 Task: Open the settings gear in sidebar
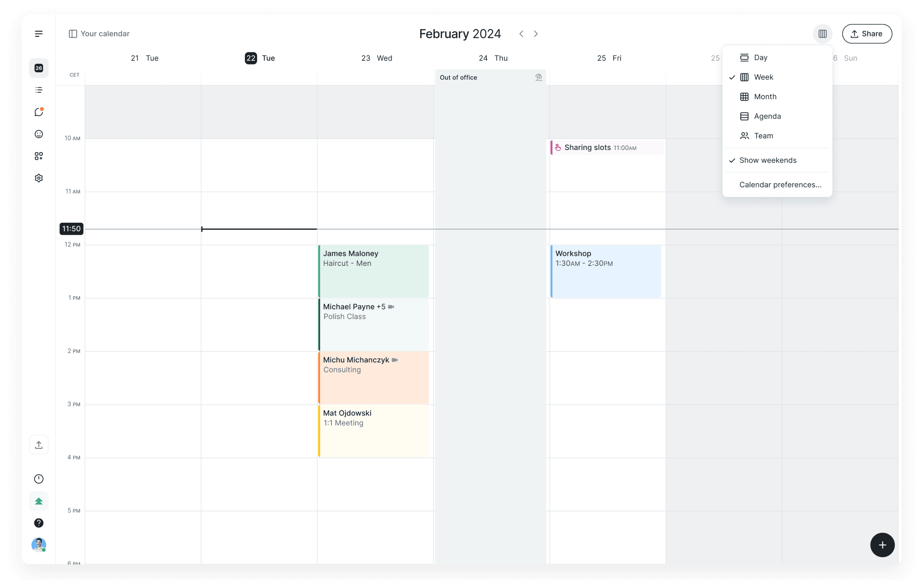(39, 178)
